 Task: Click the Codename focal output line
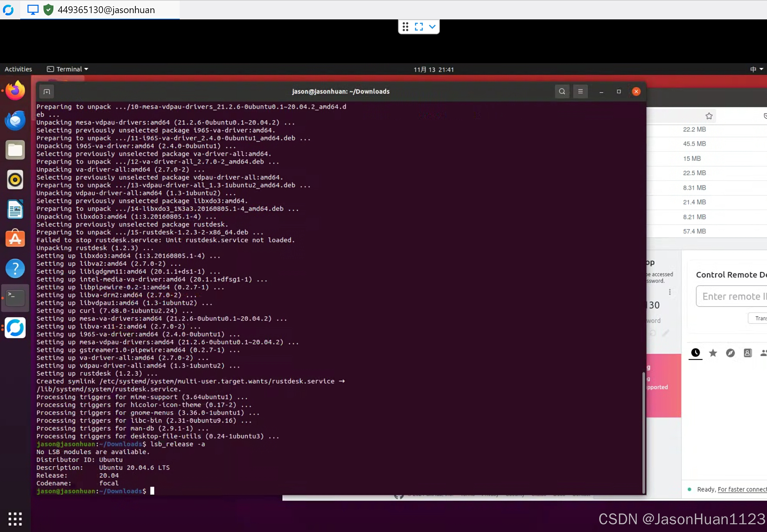coord(77,483)
